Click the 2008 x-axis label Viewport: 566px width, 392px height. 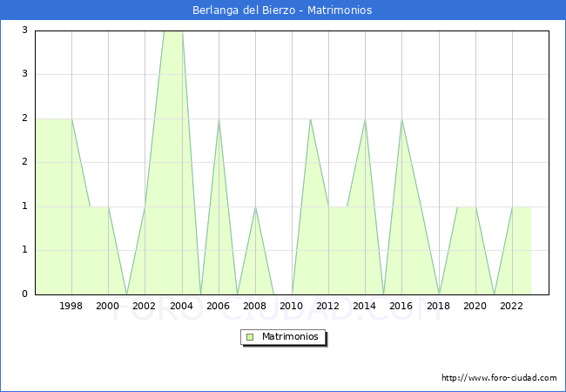pos(255,306)
